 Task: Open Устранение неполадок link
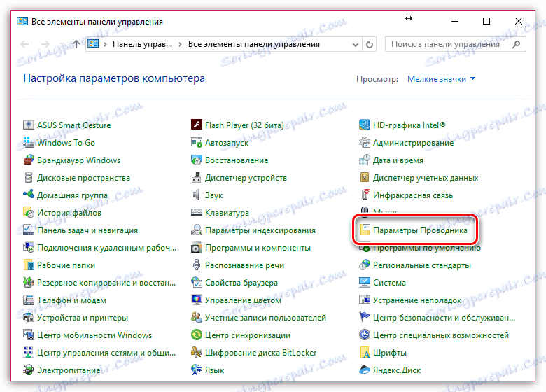(x=417, y=300)
